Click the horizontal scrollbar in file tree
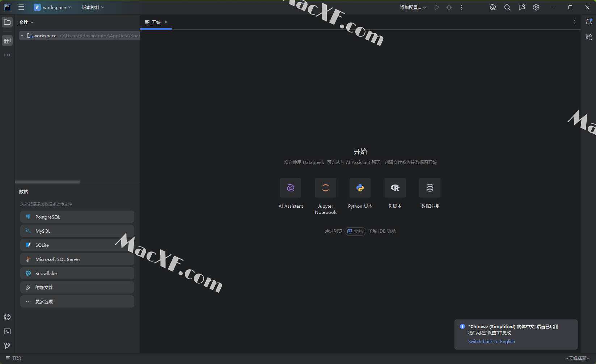Viewport: 596px width, 364px height. coord(47,182)
